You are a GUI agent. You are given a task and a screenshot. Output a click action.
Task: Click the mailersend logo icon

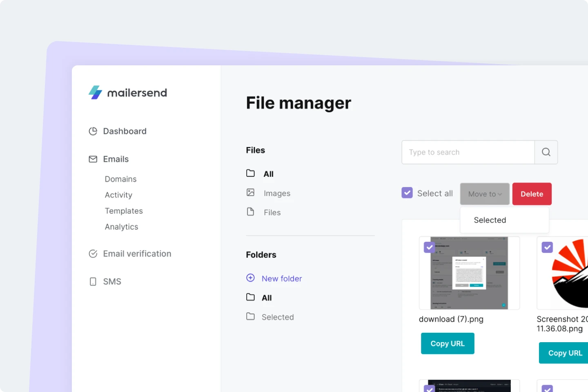point(95,92)
